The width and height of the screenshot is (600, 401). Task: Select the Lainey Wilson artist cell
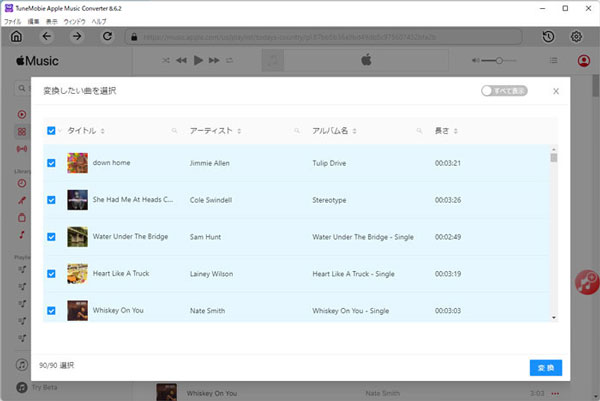[211, 274]
